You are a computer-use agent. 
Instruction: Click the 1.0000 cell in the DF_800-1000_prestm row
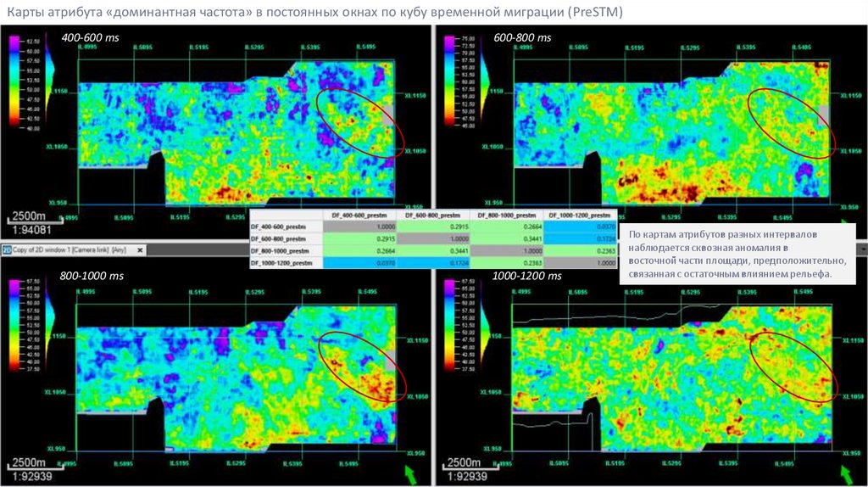point(507,251)
